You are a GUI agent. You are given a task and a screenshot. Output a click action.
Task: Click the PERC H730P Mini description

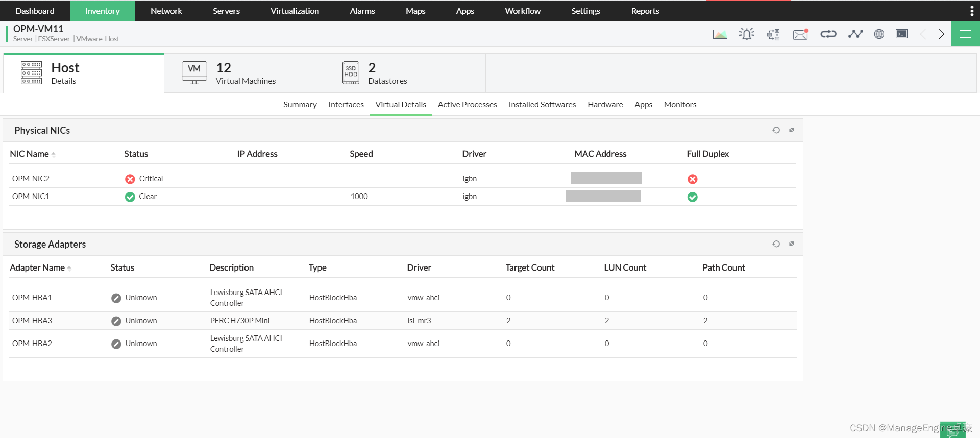[x=240, y=321]
